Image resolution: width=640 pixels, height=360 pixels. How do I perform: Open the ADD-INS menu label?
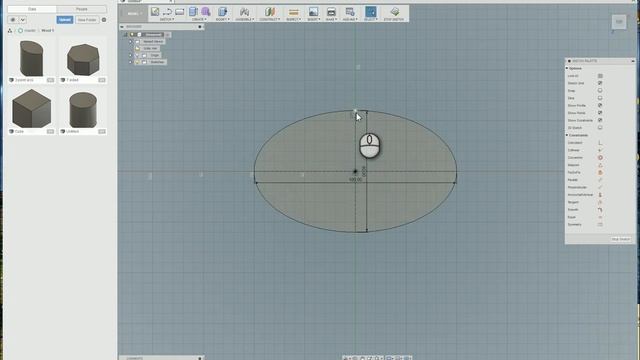(x=350, y=20)
